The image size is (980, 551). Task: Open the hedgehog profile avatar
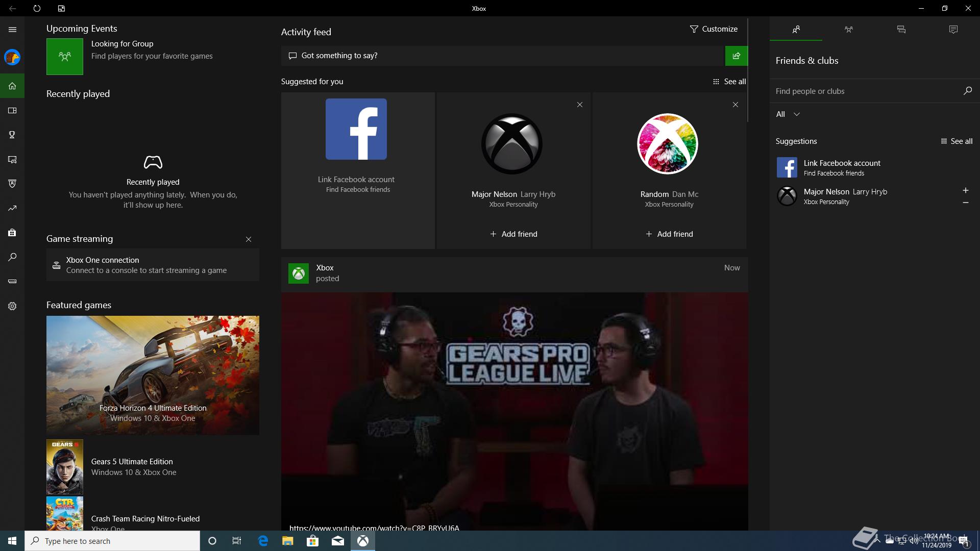[x=12, y=57]
